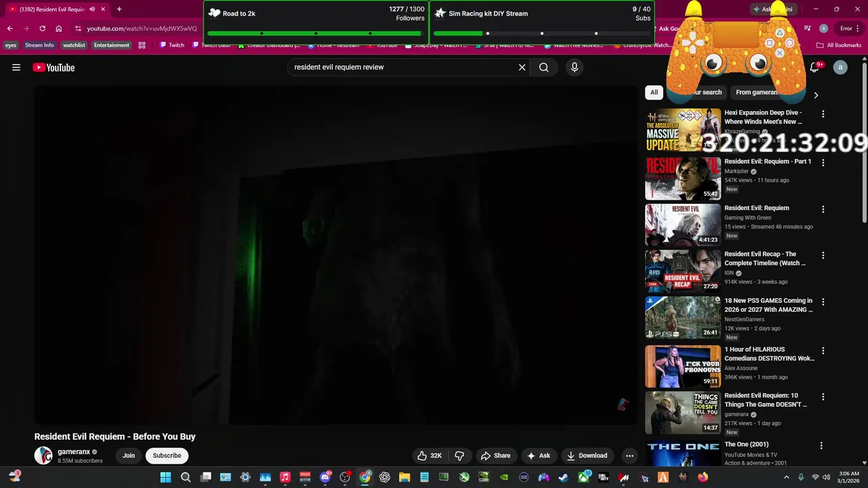Open options for '10 Things The Game DOESN'T' video
Viewport: 868px width, 488px height.
click(x=823, y=397)
